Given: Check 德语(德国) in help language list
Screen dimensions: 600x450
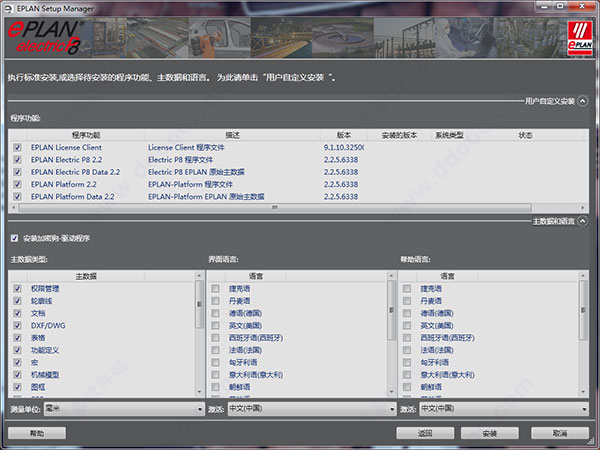Looking at the screenshot, I should pyautogui.click(x=407, y=313).
